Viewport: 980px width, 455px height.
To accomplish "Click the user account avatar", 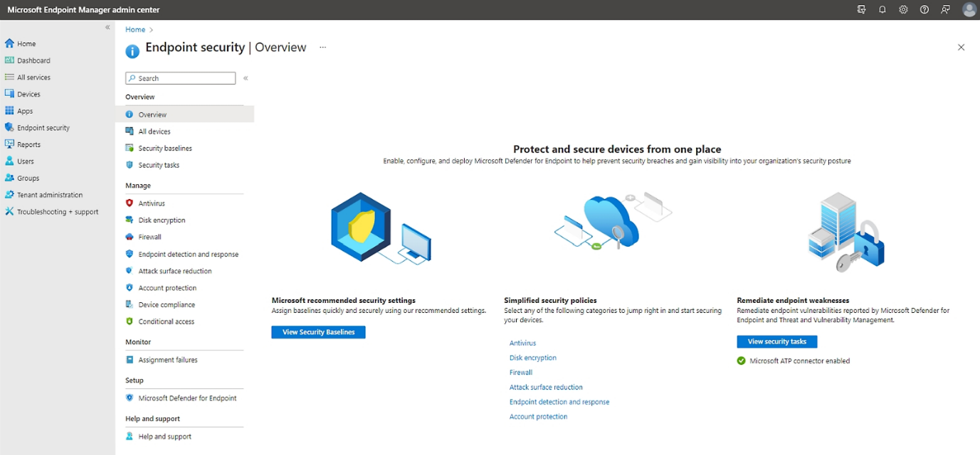I will click(x=969, y=10).
